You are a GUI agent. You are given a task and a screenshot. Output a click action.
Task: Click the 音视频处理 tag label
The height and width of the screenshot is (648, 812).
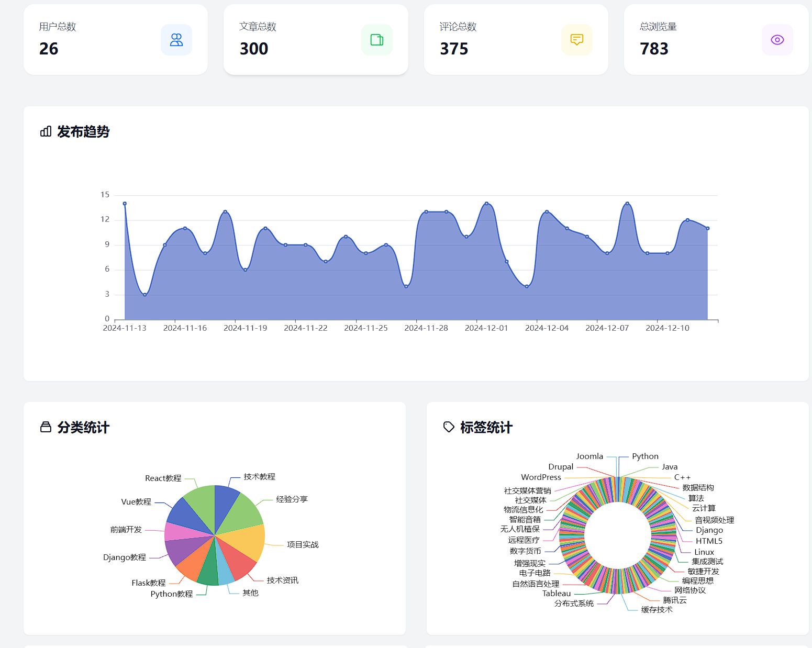tap(714, 520)
